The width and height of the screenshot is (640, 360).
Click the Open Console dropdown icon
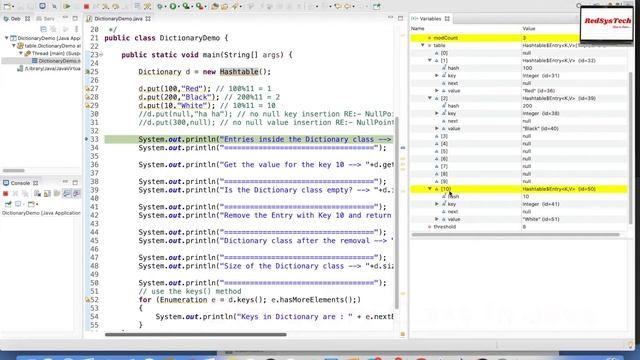[x=32, y=204]
